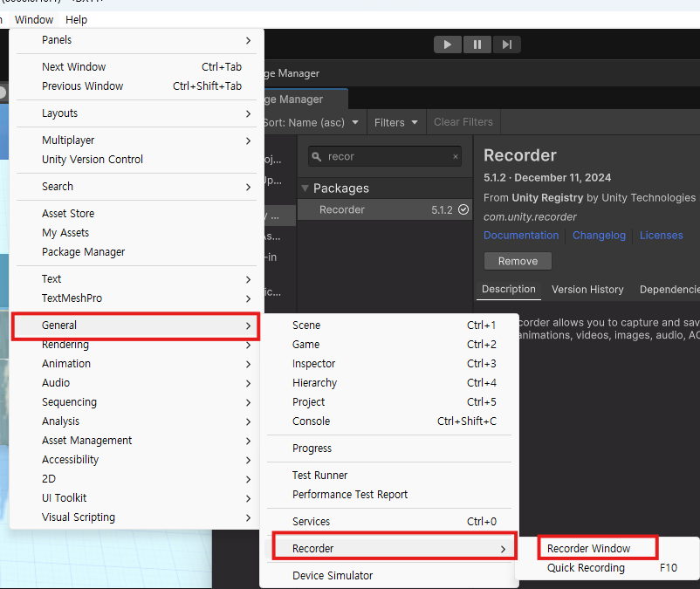Click into the package search field

[x=385, y=156]
